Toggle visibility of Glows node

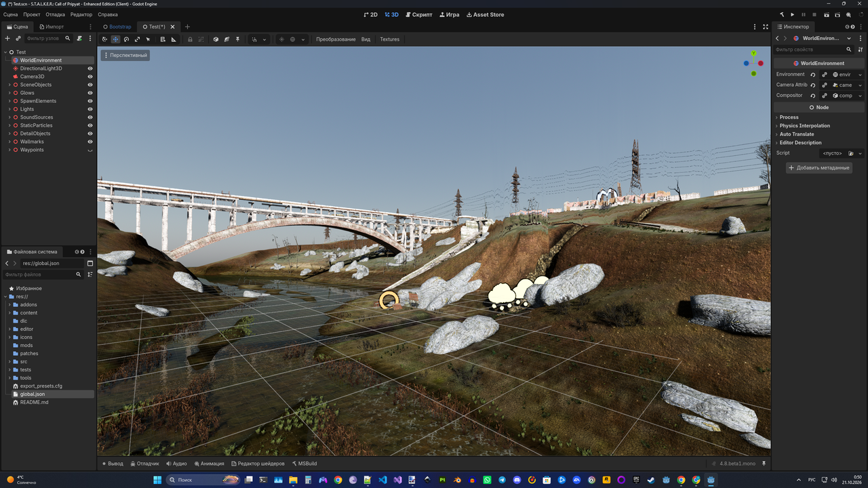(x=90, y=93)
